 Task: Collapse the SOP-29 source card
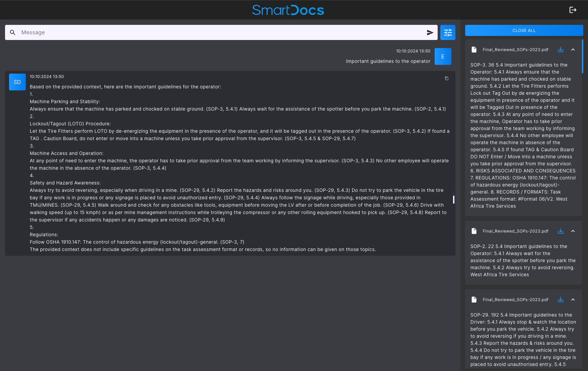pyautogui.click(x=573, y=300)
